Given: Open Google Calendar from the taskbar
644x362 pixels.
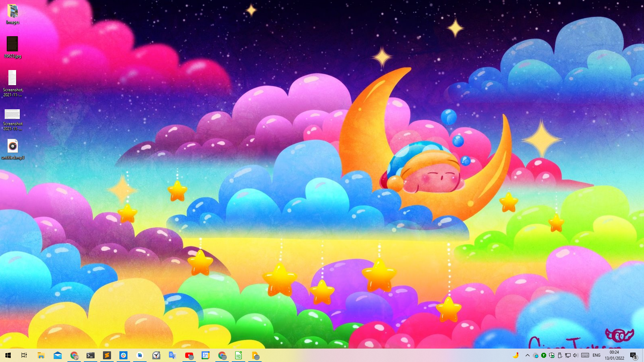Looking at the screenshot, I should pyautogui.click(x=206, y=355).
